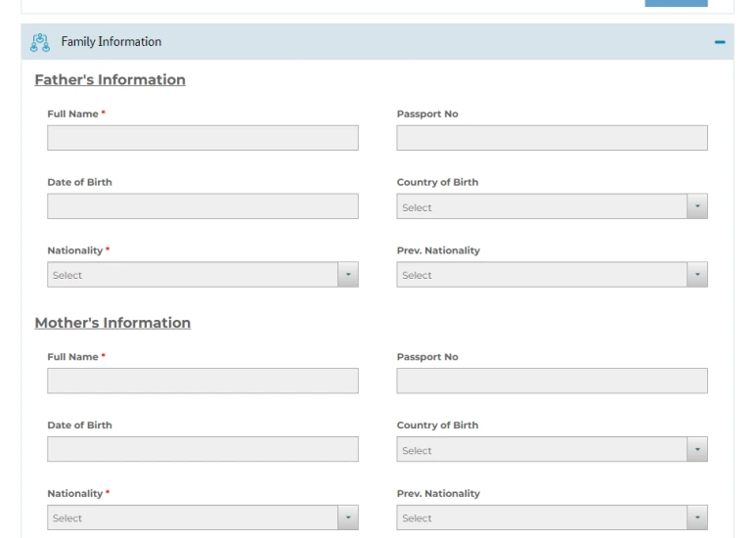
Task: Click arrow on Father's Country of Birth
Action: (697, 207)
